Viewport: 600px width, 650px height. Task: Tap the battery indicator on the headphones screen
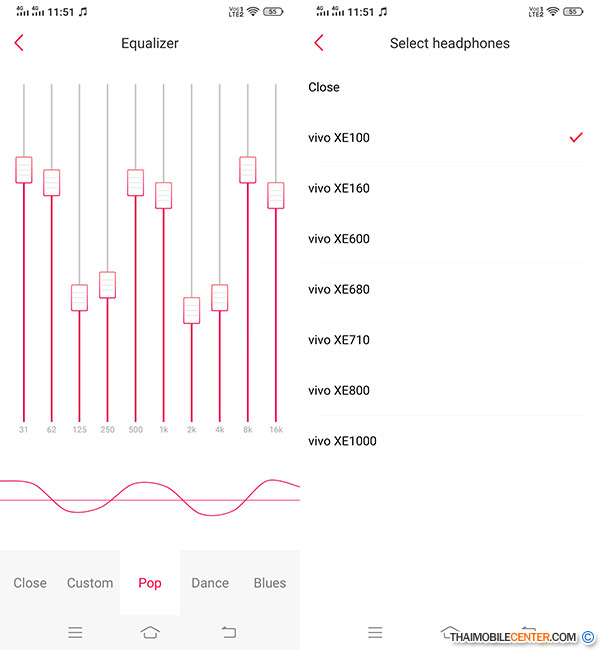point(573,12)
